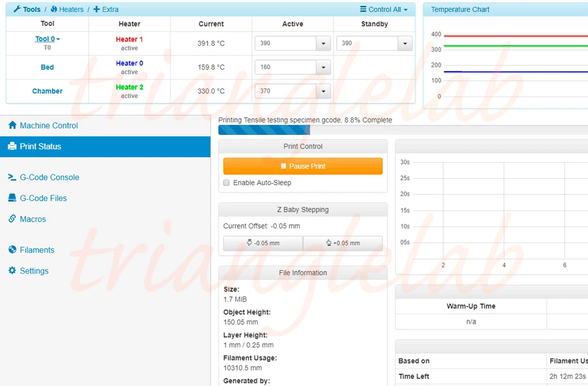Click the Current Offset -0.05 mm text

(x=261, y=226)
